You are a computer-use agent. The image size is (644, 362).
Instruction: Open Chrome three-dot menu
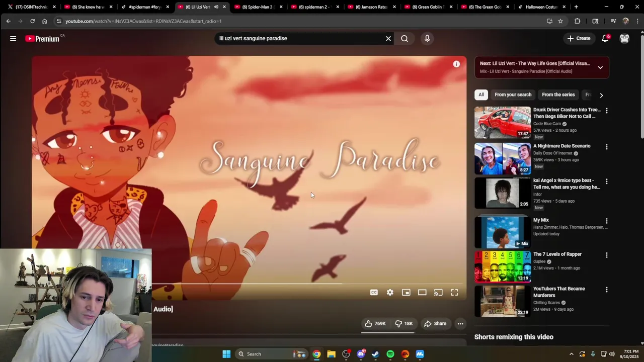tap(637, 21)
